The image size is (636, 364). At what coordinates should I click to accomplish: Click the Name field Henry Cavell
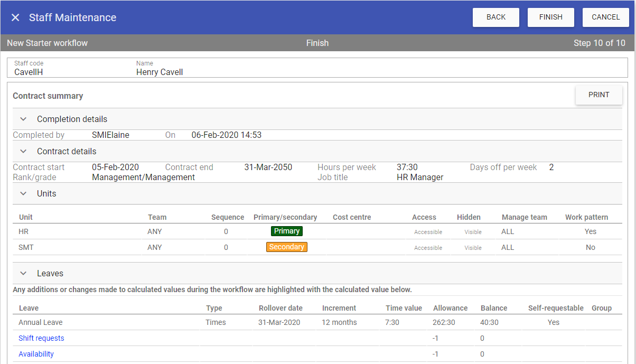[160, 72]
